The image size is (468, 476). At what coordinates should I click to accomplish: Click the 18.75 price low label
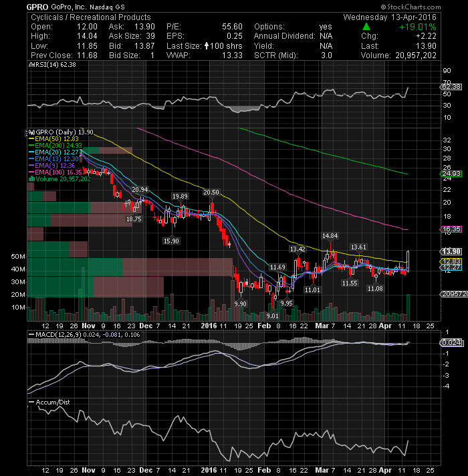pos(134,219)
